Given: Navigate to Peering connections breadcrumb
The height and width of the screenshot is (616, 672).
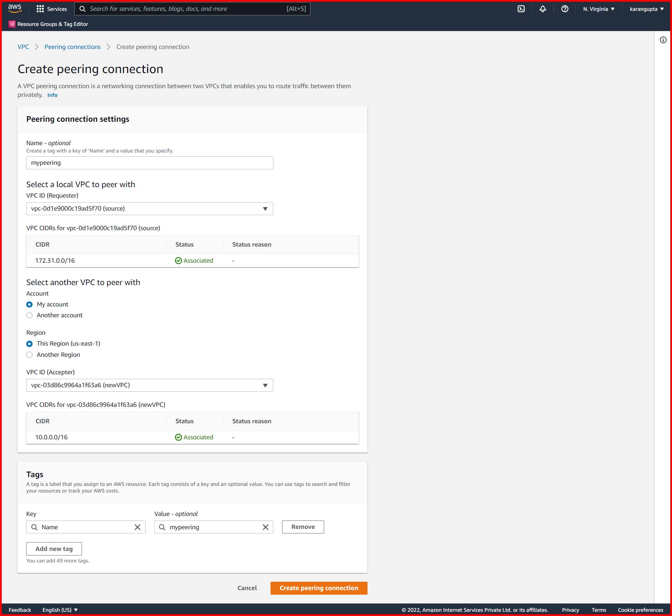Looking at the screenshot, I should click(72, 47).
